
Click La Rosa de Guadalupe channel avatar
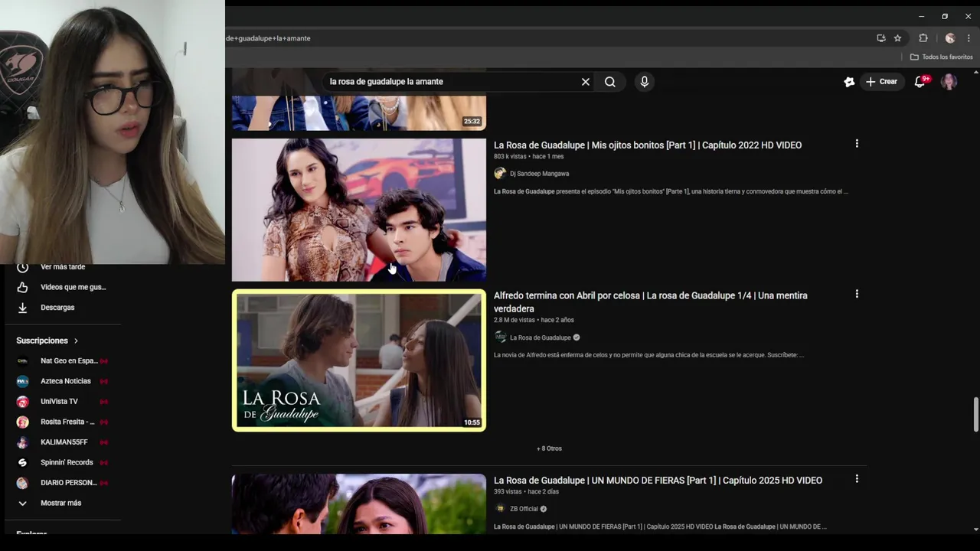(500, 337)
